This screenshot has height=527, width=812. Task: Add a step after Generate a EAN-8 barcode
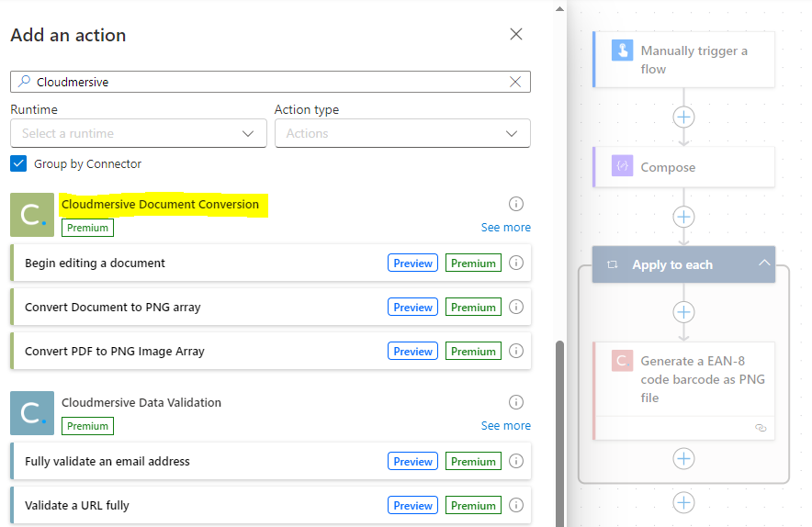[x=683, y=459]
